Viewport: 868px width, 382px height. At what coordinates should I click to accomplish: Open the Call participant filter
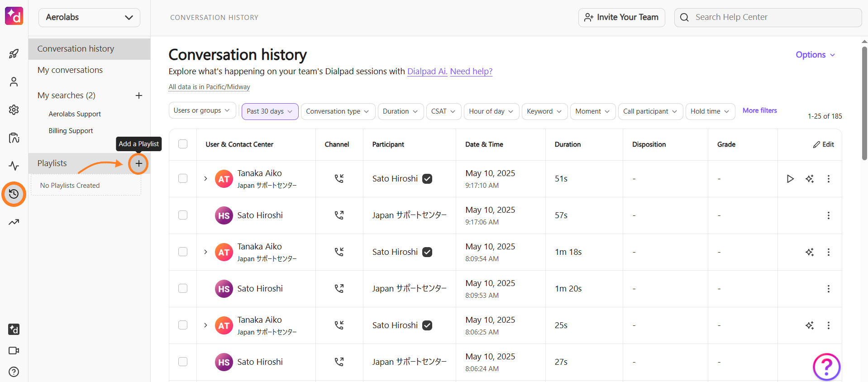(650, 111)
